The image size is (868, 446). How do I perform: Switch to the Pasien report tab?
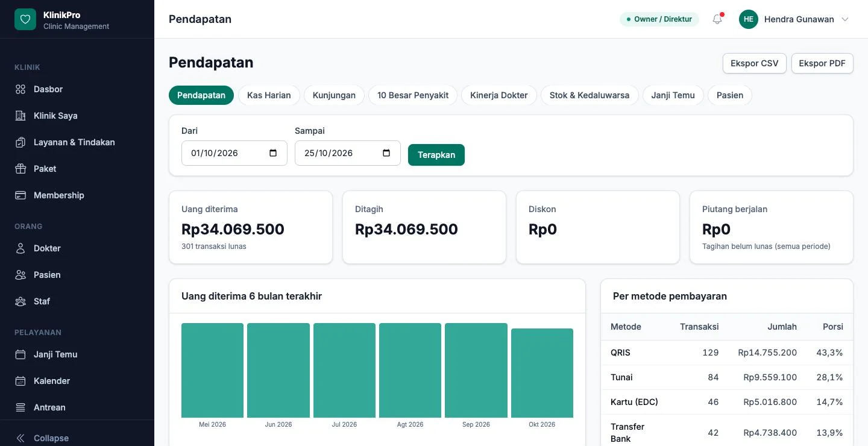click(730, 95)
